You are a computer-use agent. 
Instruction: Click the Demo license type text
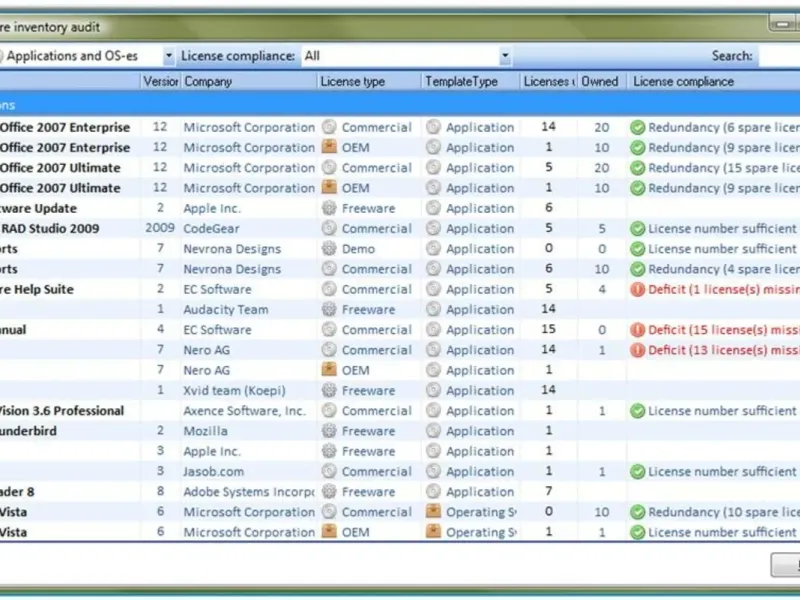358,249
